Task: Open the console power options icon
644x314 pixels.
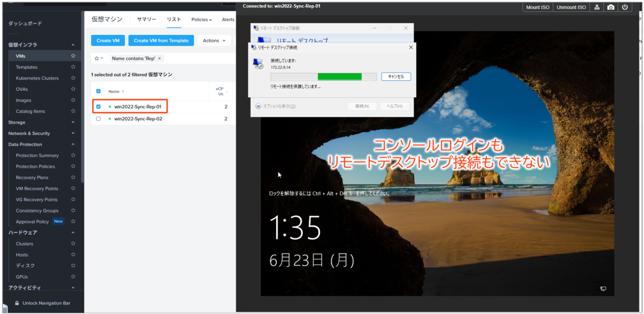Action: 625,7
